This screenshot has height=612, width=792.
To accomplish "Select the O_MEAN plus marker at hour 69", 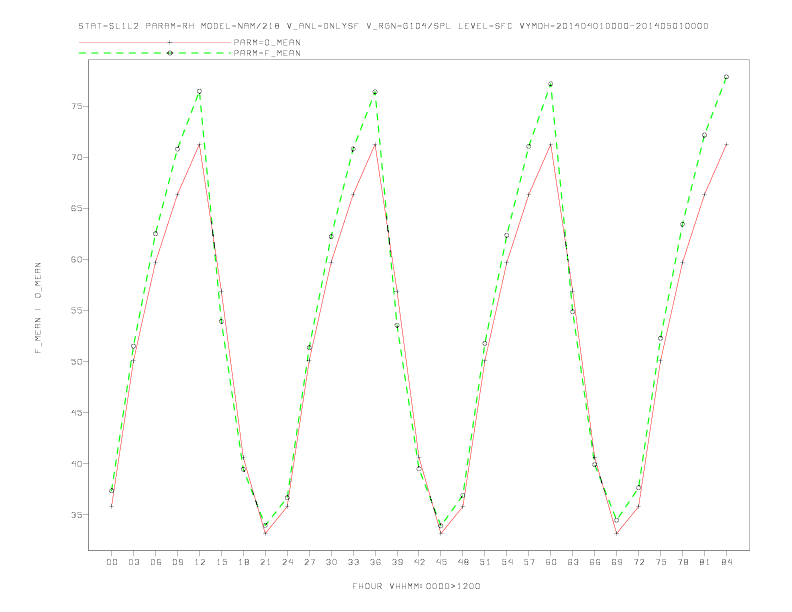I will (617, 533).
